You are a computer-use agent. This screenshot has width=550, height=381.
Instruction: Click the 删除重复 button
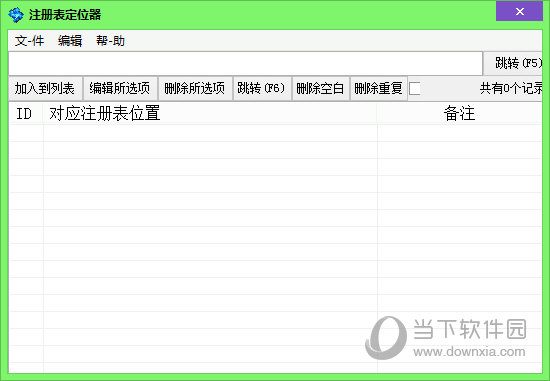click(x=378, y=88)
